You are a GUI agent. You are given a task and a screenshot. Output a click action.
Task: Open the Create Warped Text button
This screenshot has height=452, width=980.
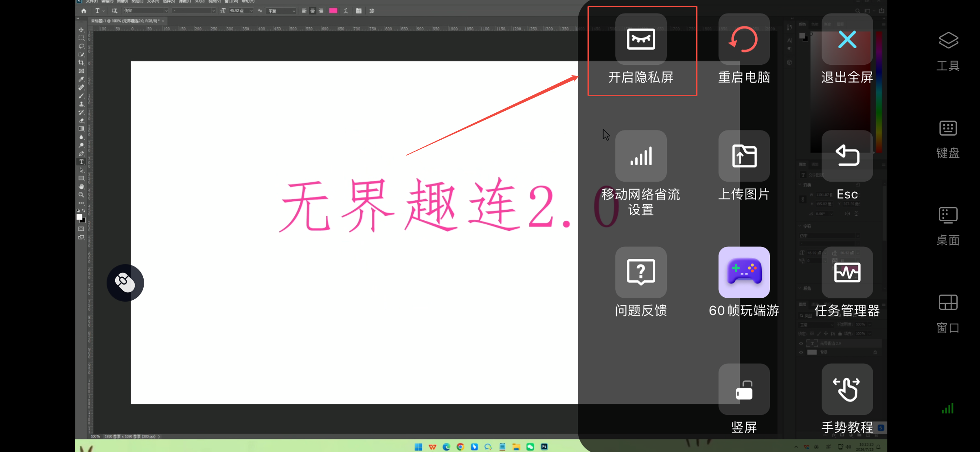coord(346,11)
